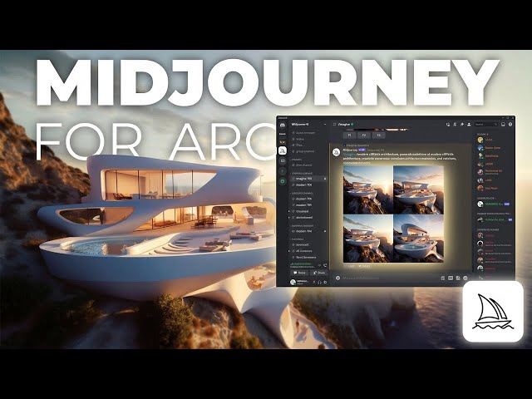Open the inbox icon in Discord header
Viewport: 532px width, 399px height.
[503, 125]
